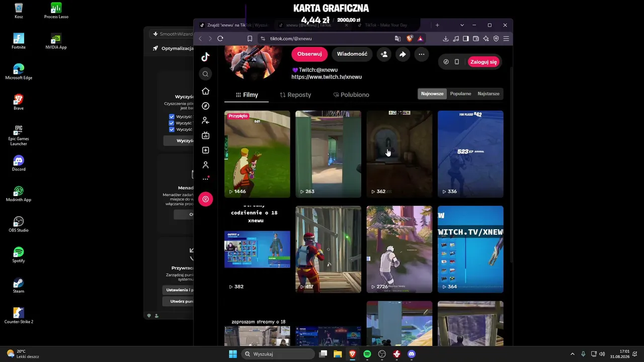This screenshot has height=362, width=644.
Task: Sort videos by Najnowsze
Action: [x=432, y=94]
